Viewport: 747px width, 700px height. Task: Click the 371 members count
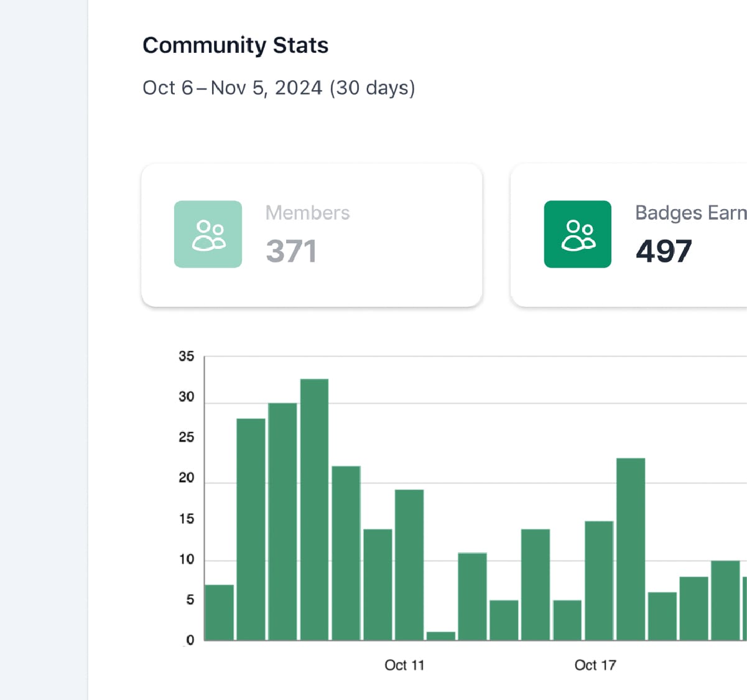[291, 251]
